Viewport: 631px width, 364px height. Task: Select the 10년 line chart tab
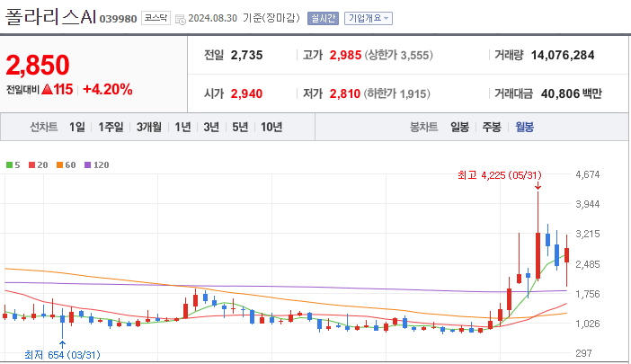[x=271, y=127]
